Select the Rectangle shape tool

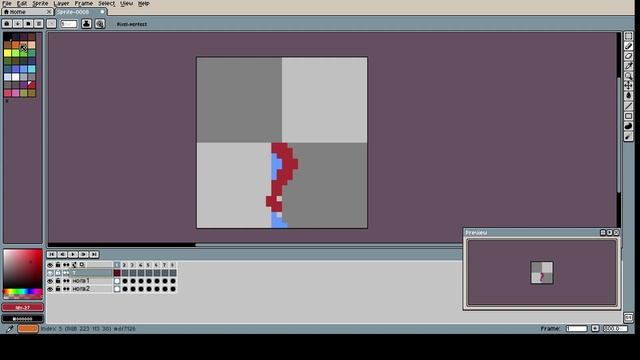coord(628,116)
